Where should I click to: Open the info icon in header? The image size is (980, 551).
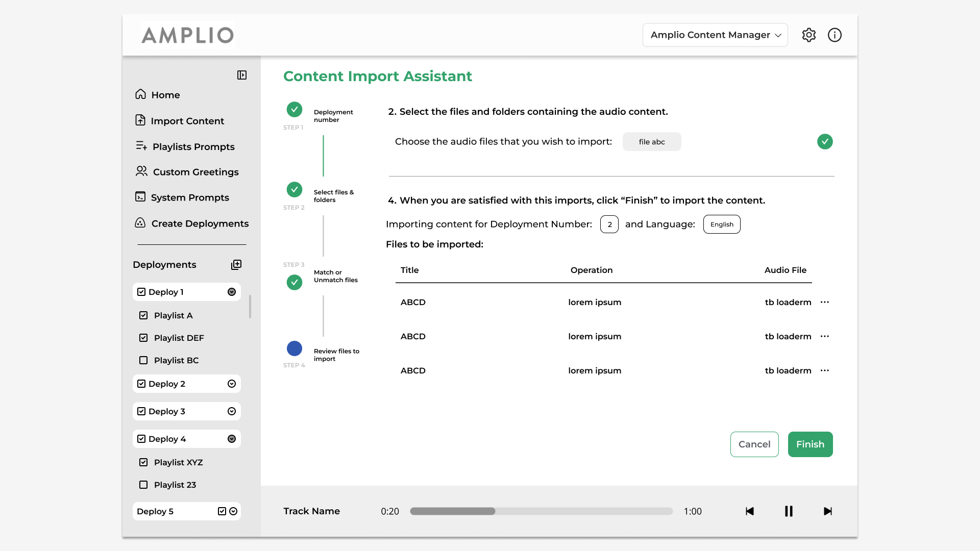[835, 35]
